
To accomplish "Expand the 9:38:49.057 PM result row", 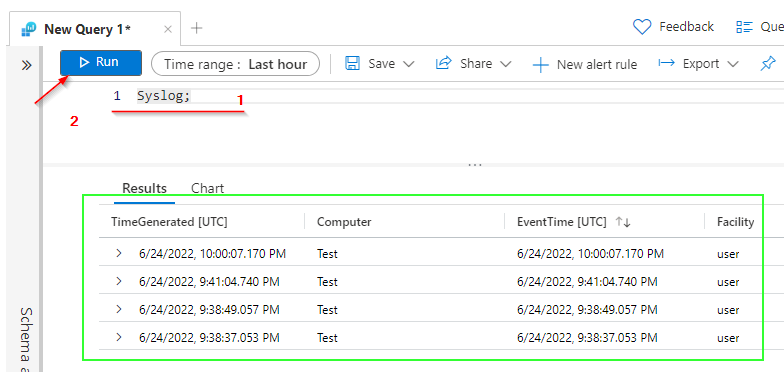I will (118, 309).
